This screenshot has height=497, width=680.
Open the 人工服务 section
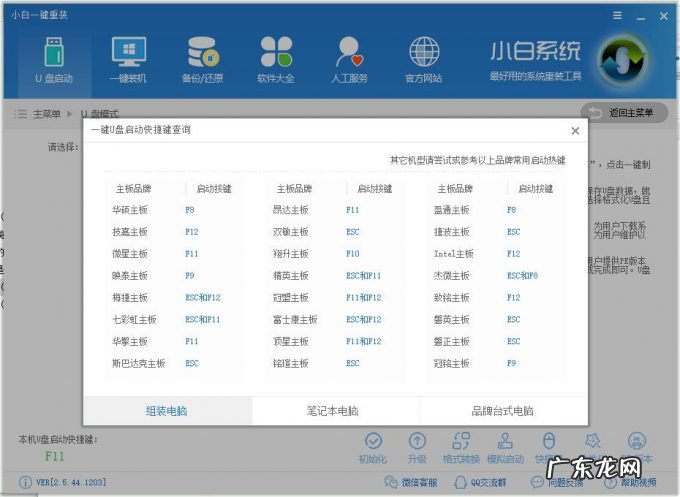pyautogui.click(x=350, y=61)
